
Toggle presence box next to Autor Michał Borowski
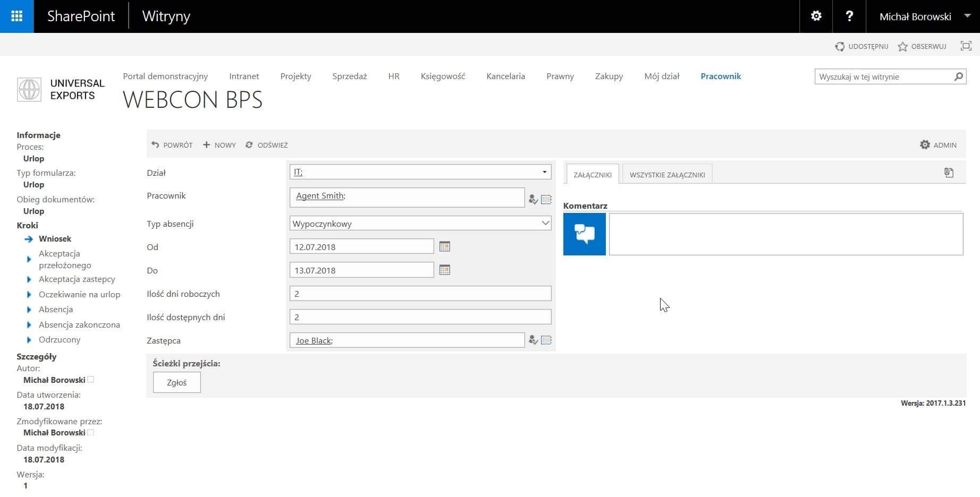90,380
